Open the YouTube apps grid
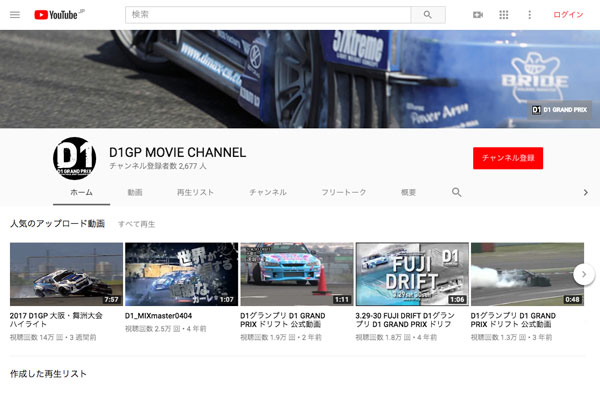Image resolution: width=600 pixels, height=400 pixels. (x=504, y=15)
